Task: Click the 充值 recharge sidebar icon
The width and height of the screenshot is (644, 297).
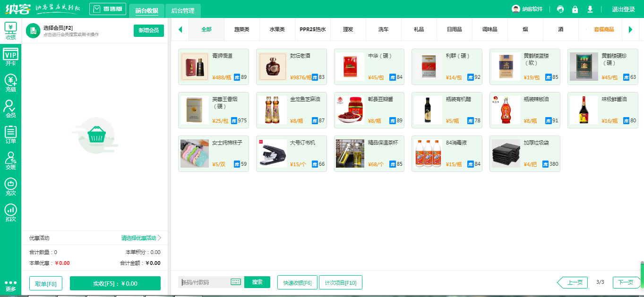Action: pos(10,83)
